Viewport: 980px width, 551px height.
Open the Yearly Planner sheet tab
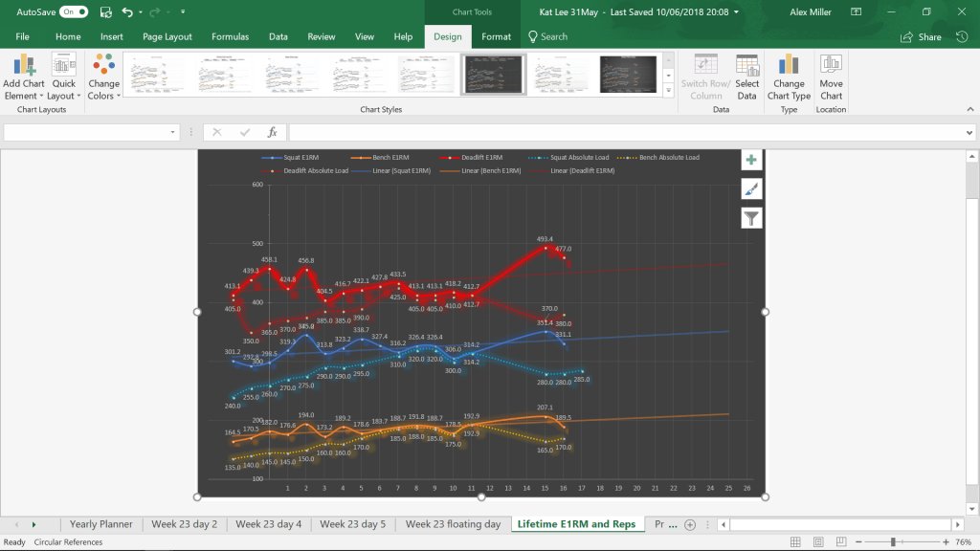pos(101,524)
